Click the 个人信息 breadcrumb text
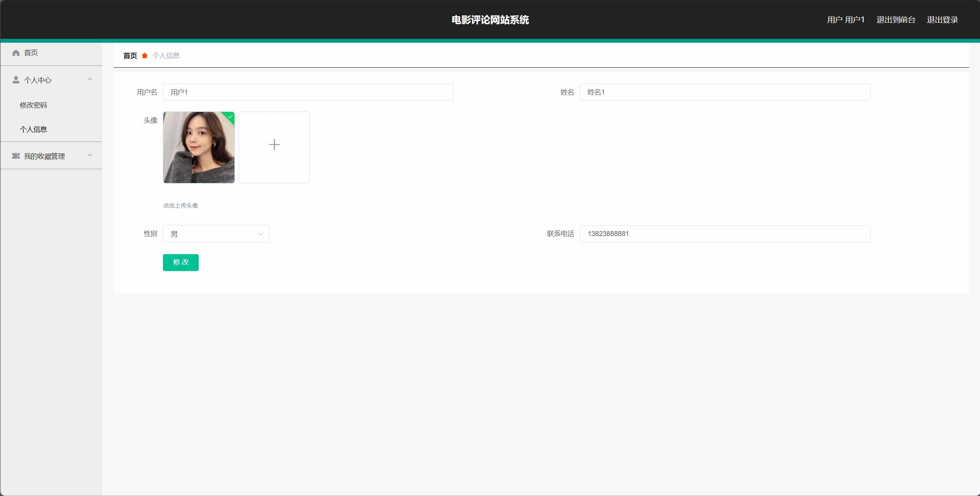 click(x=166, y=56)
